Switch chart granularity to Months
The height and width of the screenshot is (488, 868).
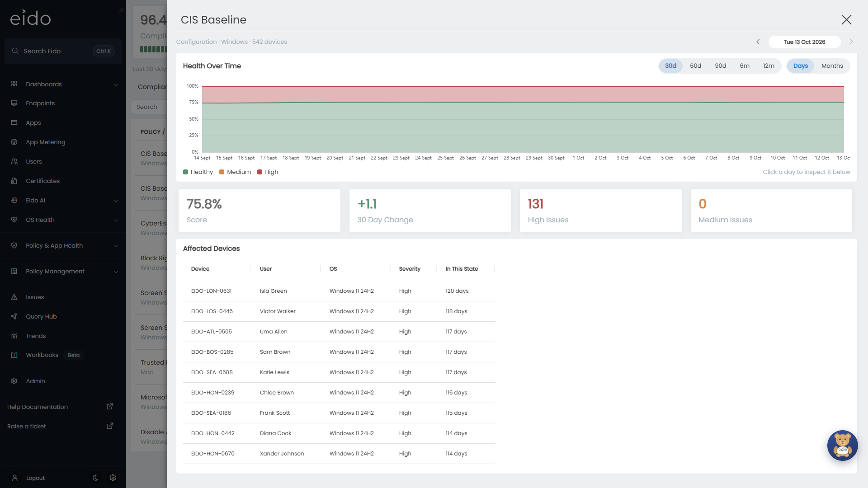(832, 66)
